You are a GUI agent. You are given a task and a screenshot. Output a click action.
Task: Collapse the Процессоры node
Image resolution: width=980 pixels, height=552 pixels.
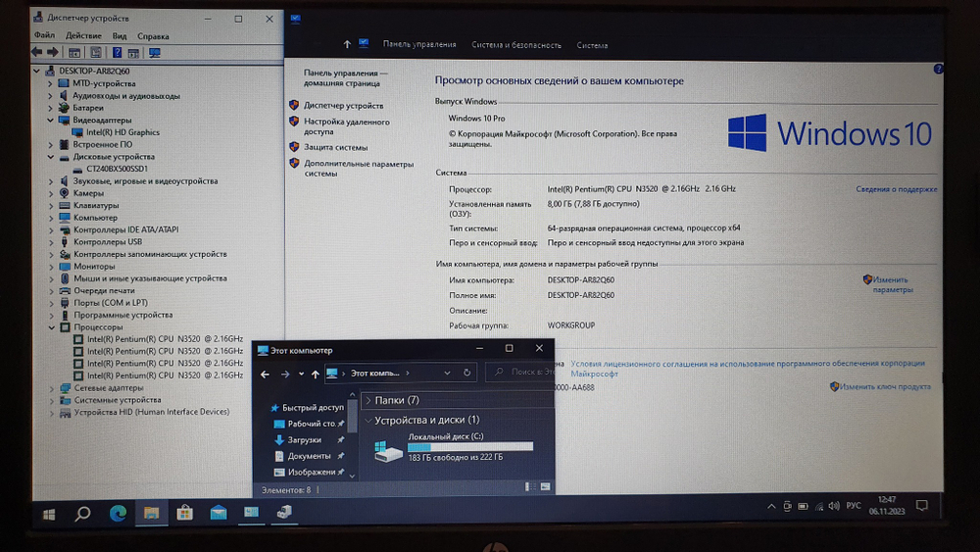(51, 326)
